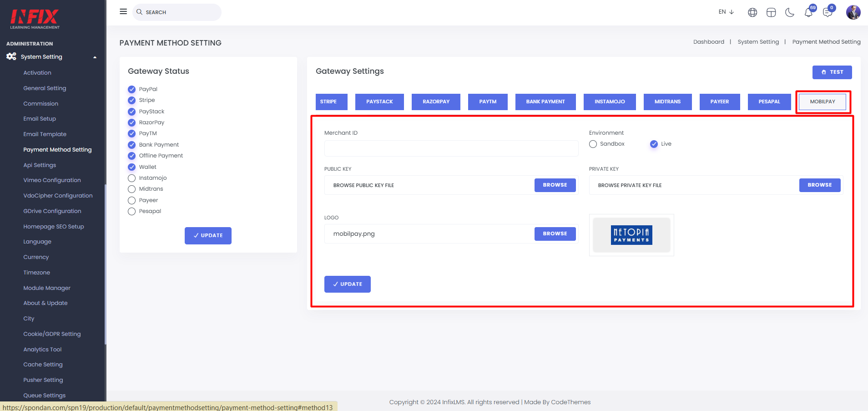Select the MobilPay tab
This screenshot has height=411, width=868.
coord(823,102)
